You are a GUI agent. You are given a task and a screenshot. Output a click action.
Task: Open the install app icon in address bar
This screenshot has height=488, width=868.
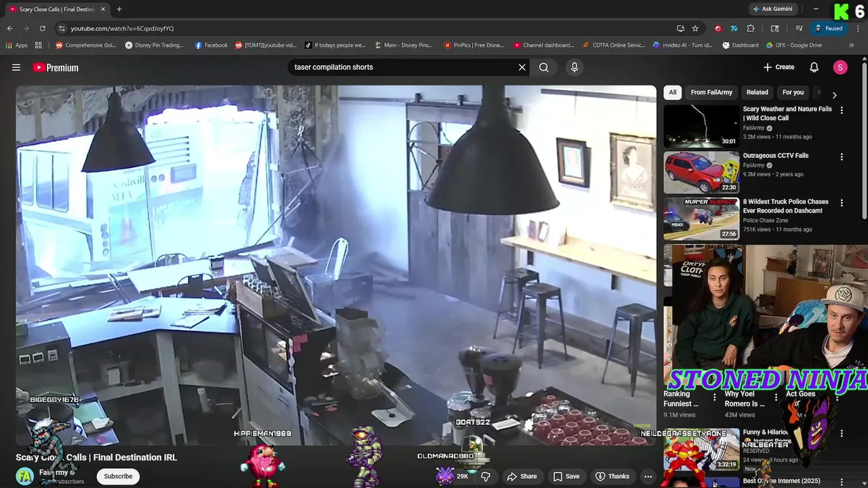(x=680, y=28)
